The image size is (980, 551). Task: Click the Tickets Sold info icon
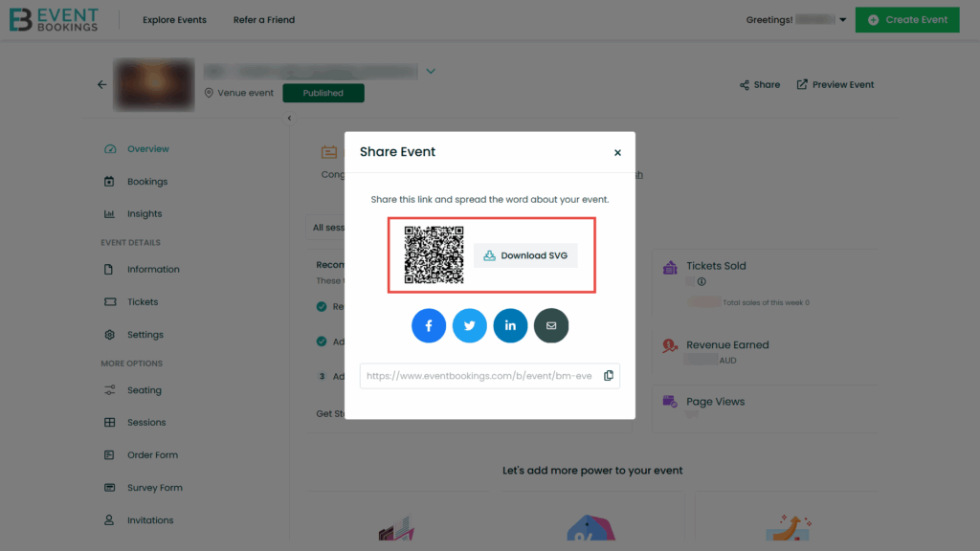[x=702, y=282]
